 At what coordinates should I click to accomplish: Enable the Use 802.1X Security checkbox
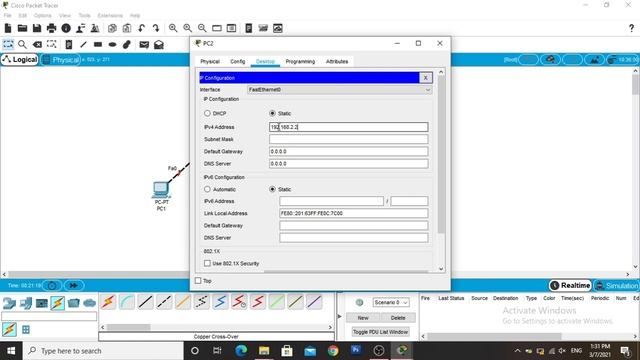207,263
